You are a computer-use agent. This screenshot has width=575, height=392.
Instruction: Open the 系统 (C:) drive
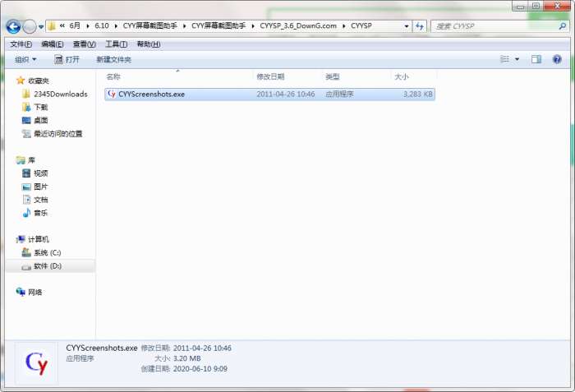click(42, 252)
